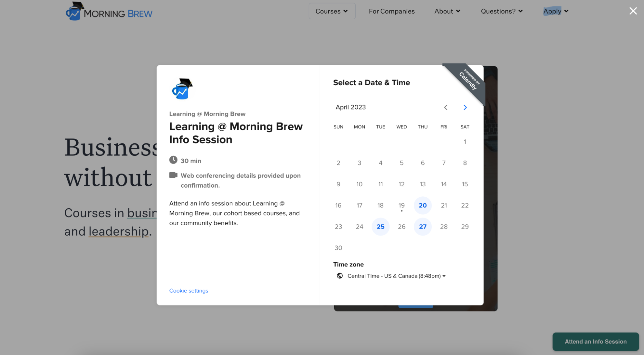Click Attend an Info Session button
Viewport: 644px width, 355px height.
(x=595, y=341)
